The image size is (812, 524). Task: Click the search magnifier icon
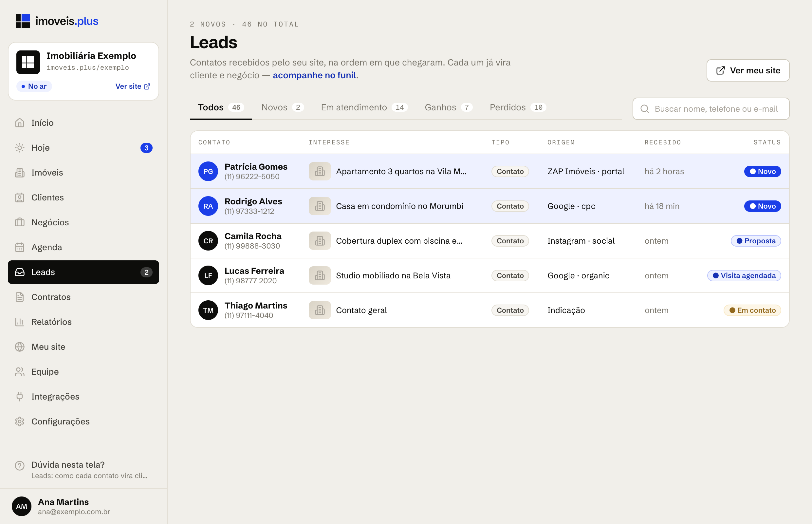(645, 109)
